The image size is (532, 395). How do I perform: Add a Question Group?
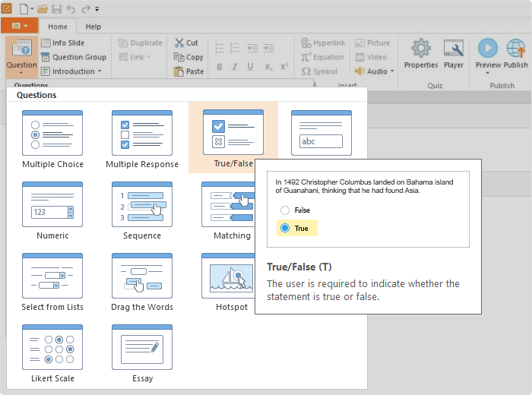pyautogui.click(x=74, y=57)
